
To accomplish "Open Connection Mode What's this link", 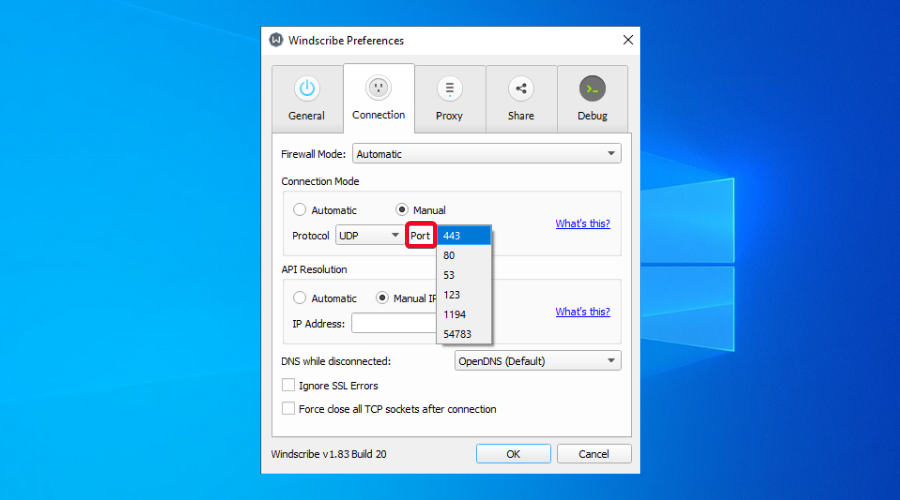I will pos(583,223).
